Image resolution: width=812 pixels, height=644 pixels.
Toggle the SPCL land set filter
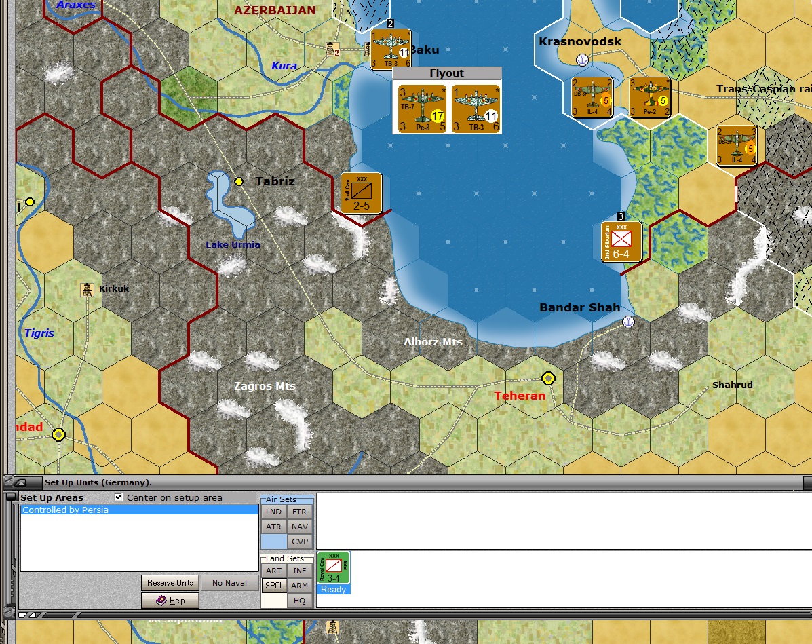click(x=274, y=586)
